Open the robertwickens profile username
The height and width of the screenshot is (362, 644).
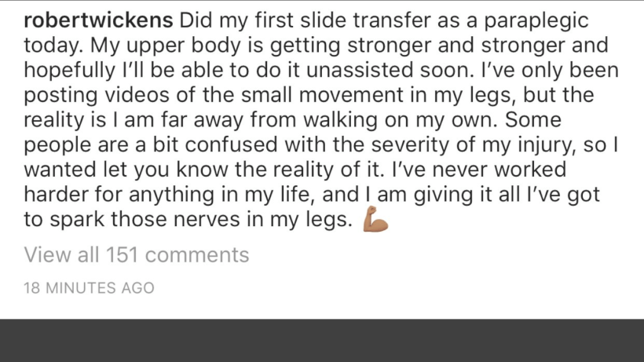click(98, 18)
